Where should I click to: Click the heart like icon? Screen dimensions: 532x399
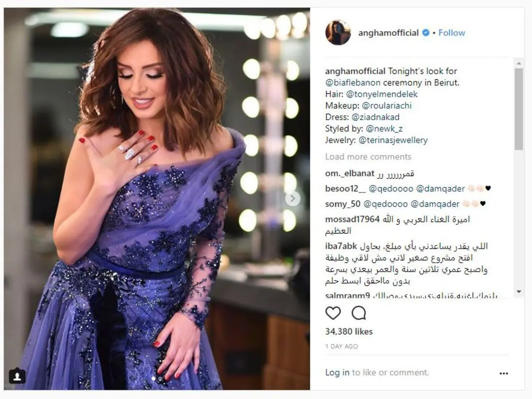pos(333,314)
